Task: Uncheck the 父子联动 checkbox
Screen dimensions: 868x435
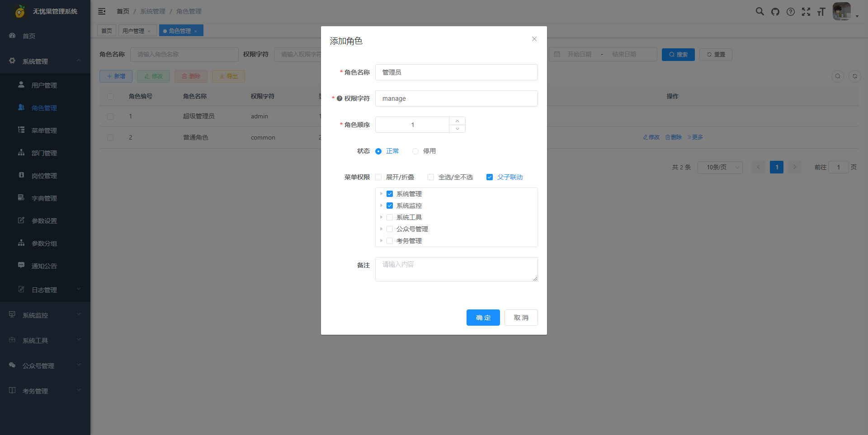Action: click(490, 177)
